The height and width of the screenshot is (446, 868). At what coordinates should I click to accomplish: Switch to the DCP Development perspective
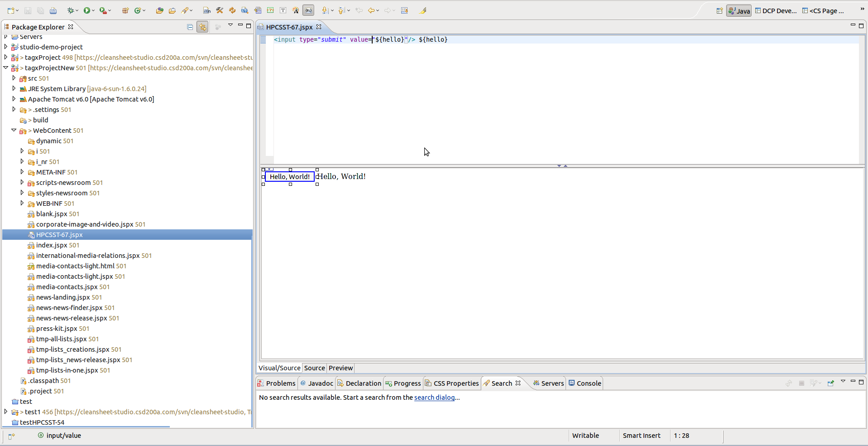[x=776, y=11]
